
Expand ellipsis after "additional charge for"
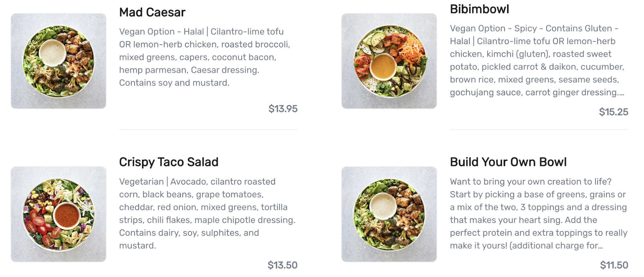tap(600, 246)
